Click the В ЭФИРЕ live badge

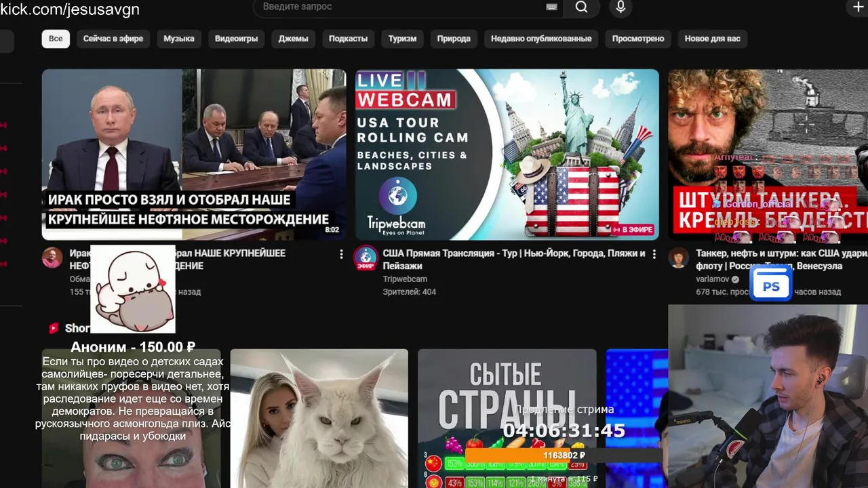633,230
